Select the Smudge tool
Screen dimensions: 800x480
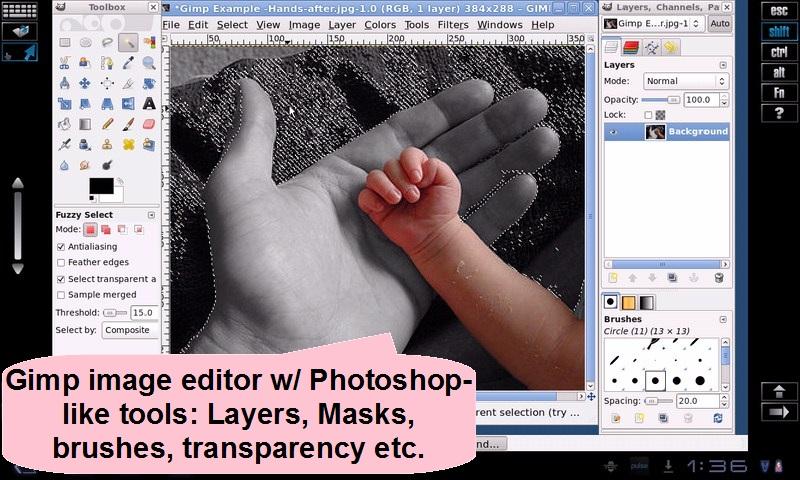pyautogui.click(x=85, y=165)
